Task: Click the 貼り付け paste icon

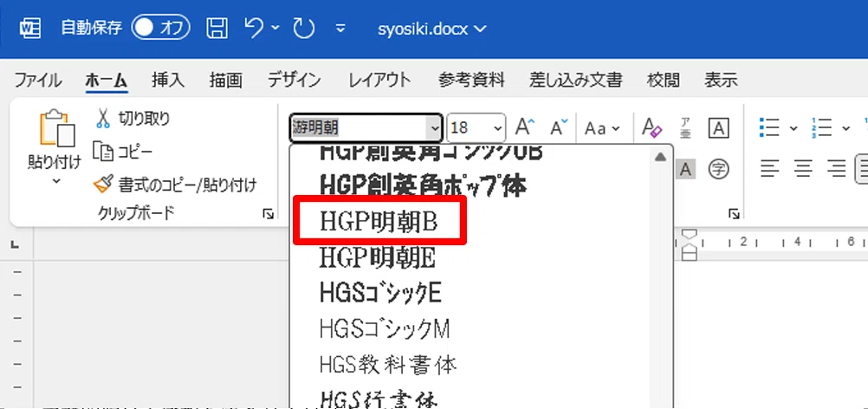Action: [56, 128]
